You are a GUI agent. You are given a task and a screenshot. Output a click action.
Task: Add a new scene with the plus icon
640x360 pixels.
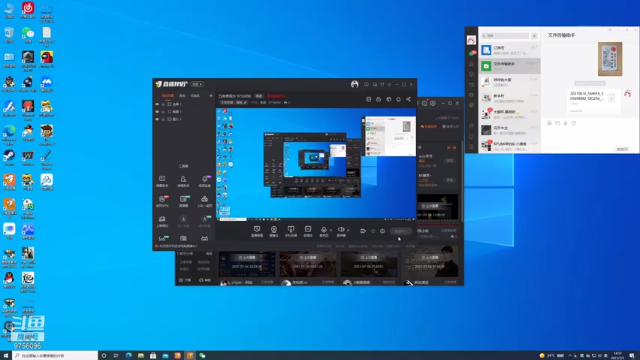(x=211, y=96)
